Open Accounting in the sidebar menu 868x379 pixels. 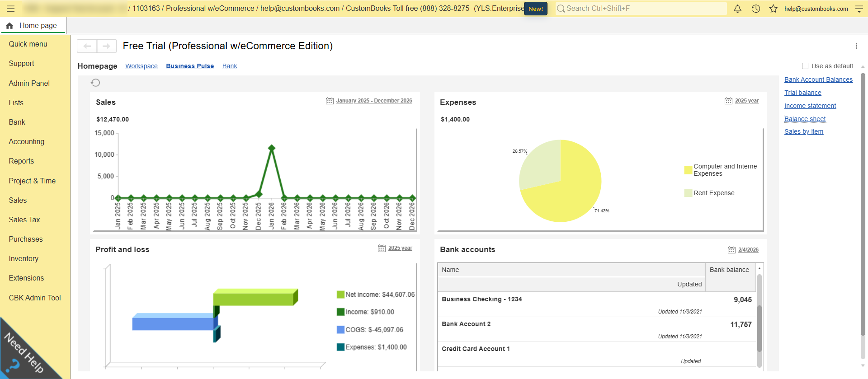tap(27, 141)
